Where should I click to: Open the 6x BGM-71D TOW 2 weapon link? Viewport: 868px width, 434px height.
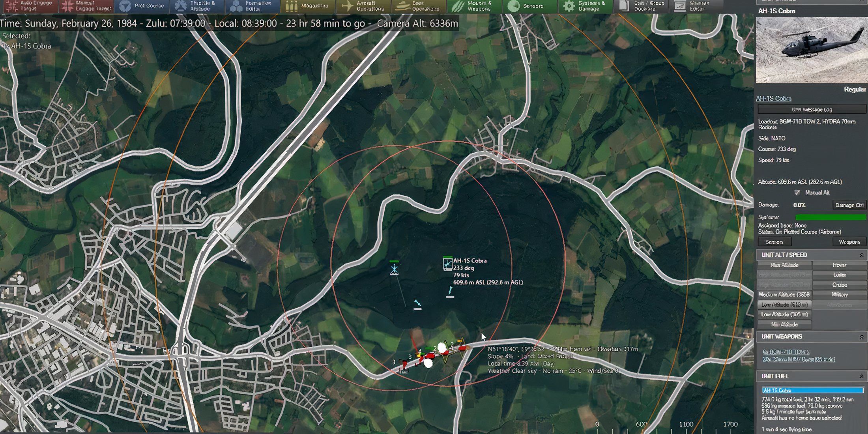786,352
